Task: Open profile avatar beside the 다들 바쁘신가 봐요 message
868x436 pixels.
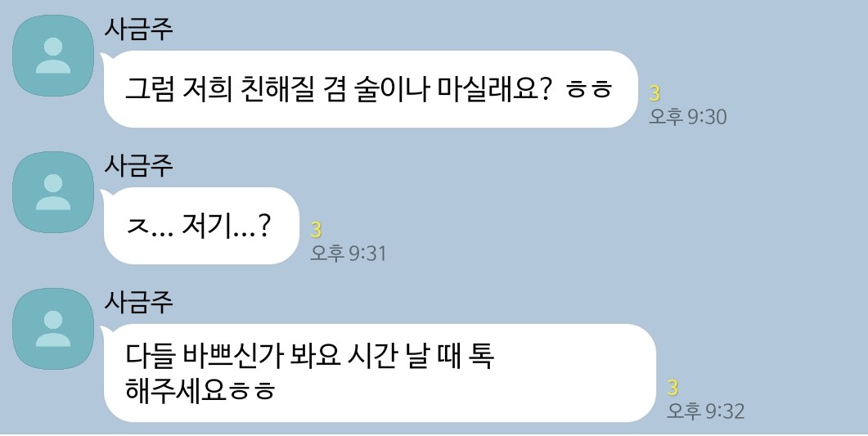Action: (x=53, y=329)
